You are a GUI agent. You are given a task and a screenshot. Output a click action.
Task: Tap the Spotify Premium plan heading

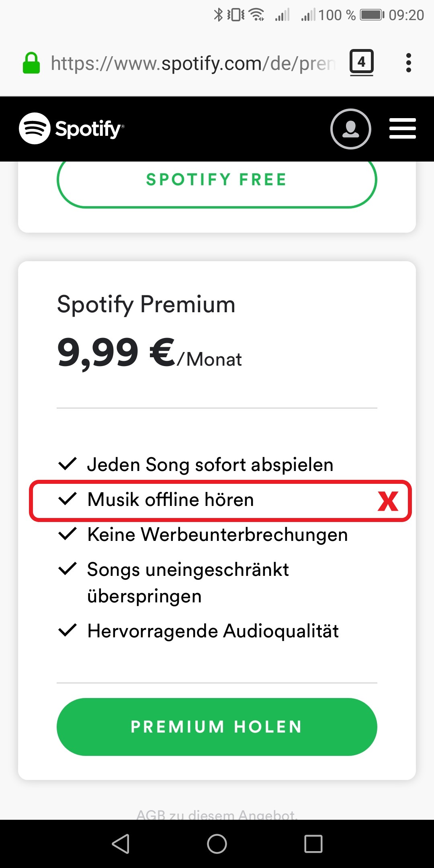tap(146, 304)
